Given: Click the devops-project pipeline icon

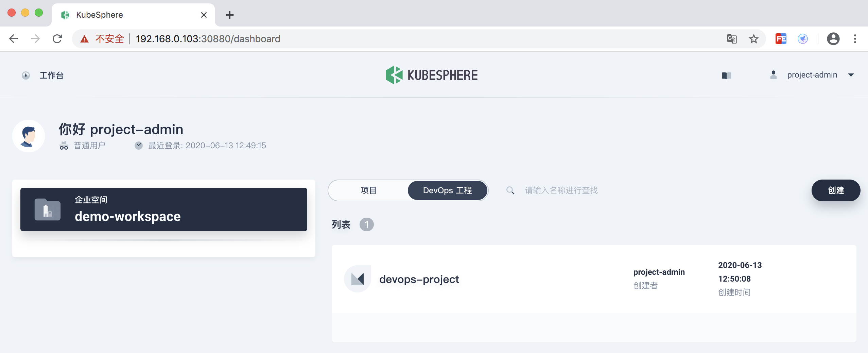Looking at the screenshot, I should click(358, 279).
